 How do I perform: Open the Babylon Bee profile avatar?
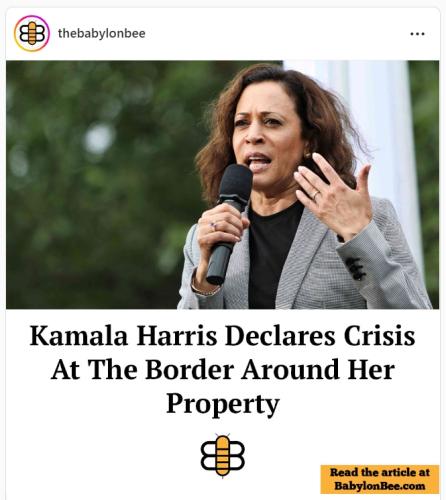coord(32,33)
